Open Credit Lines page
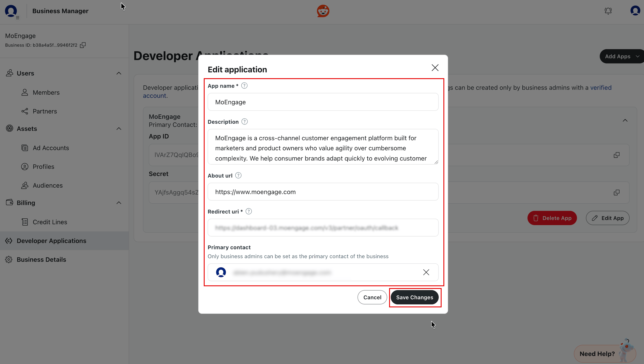The width and height of the screenshot is (644, 364). pyautogui.click(x=50, y=222)
